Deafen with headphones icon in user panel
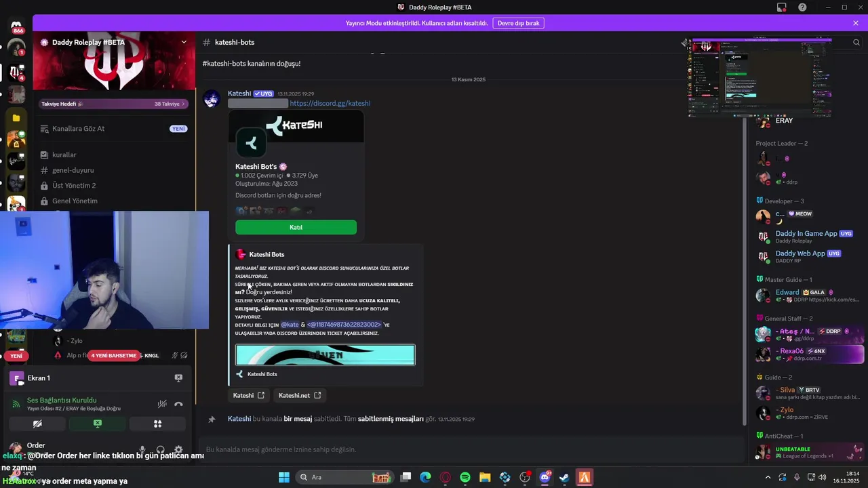The image size is (868, 488). (161, 449)
